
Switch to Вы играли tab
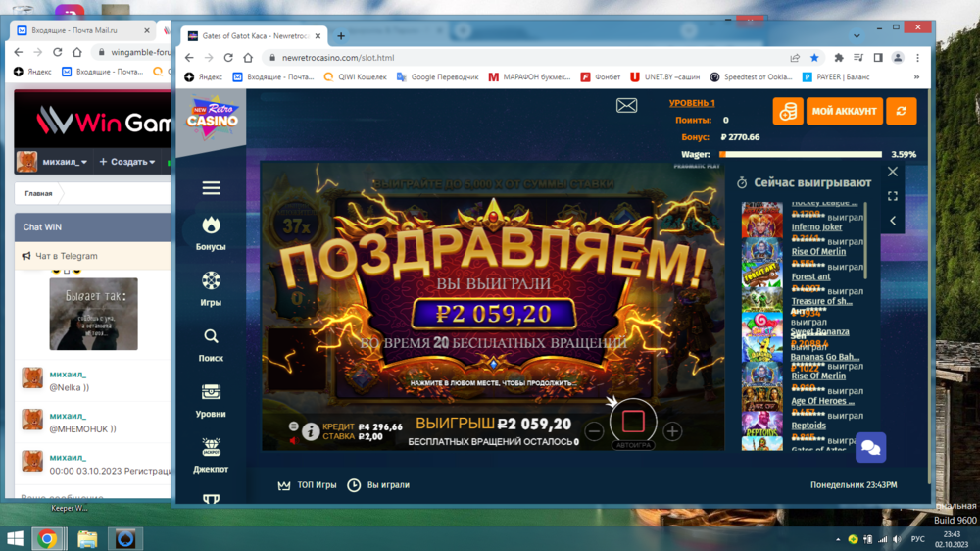(378, 485)
